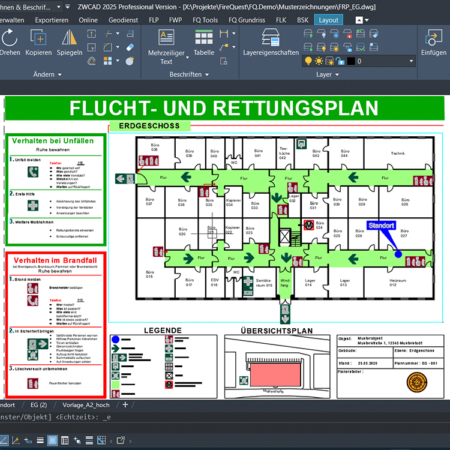Open the Geodienst ribbon tab
Image resolution: width=450 pixels, height=450 pixels.
coord(123,20)
